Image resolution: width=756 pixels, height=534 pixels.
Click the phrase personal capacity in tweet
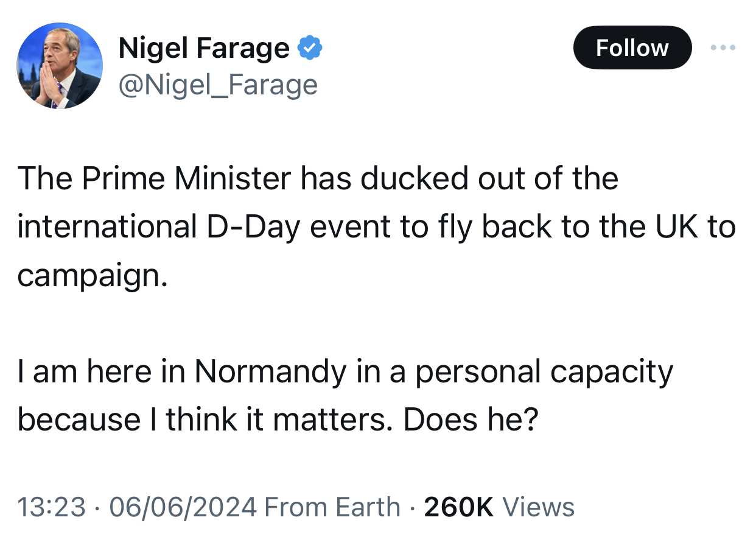click(x=544, y=372)
